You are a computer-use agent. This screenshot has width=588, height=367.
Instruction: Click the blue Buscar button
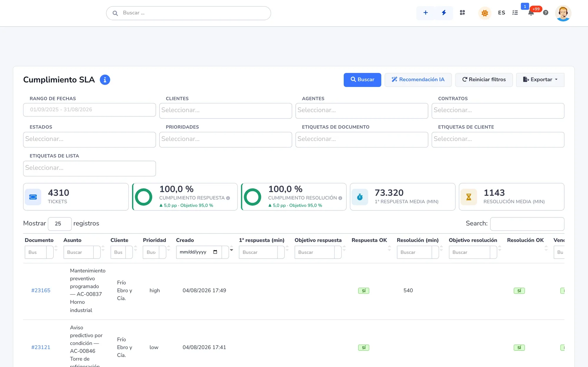point(362,80)
